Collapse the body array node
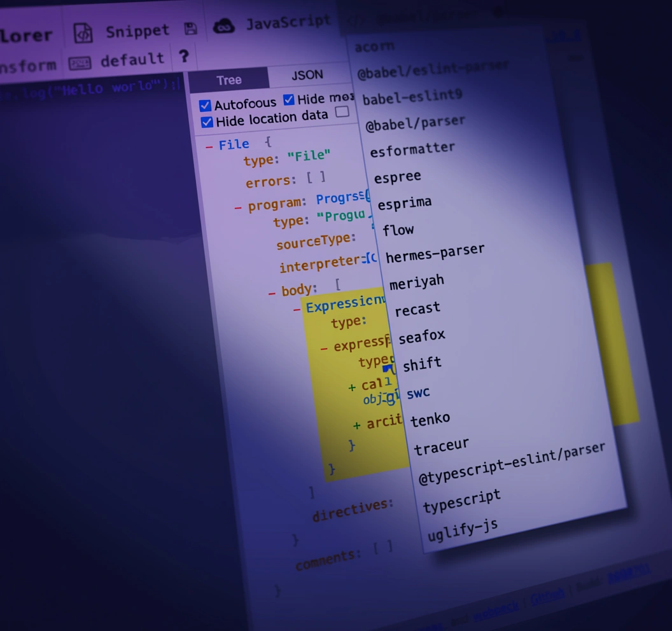The height and width of the screenshot is (631, 672). (272, 293)
